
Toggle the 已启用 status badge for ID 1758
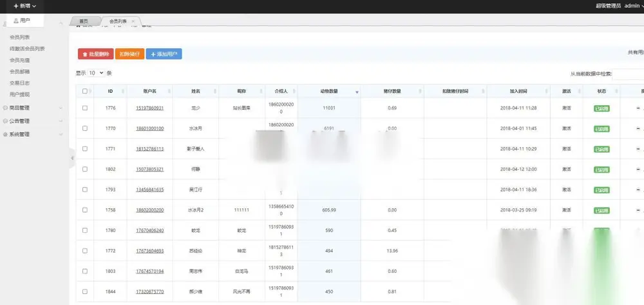(601, 210)
